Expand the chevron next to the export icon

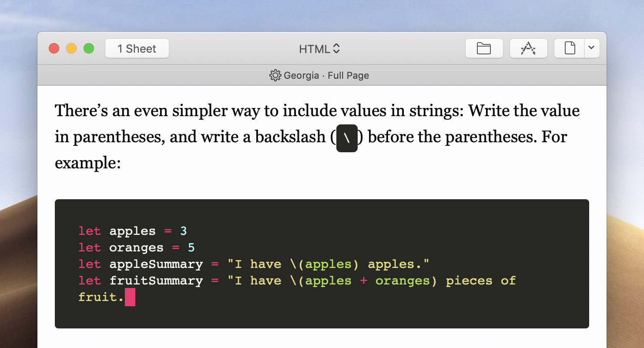592,48
